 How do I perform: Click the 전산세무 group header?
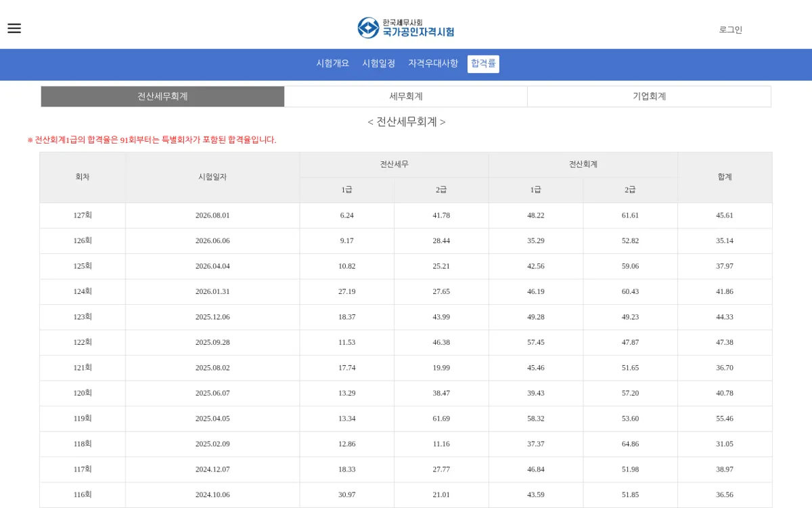pos(394,165)
